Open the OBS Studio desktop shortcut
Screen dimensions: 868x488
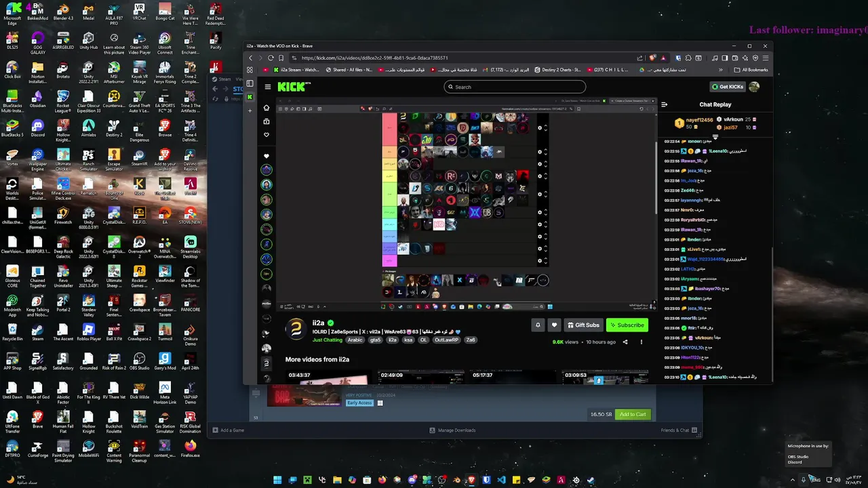[x=139, y=363]
